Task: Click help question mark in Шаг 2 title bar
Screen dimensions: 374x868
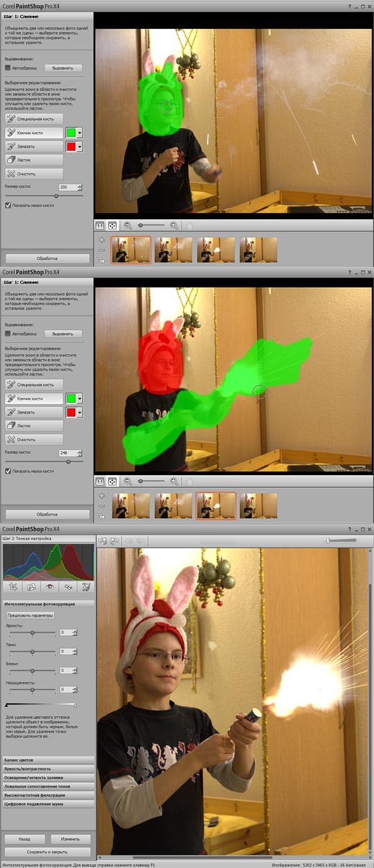Action: tap(350, 529)
